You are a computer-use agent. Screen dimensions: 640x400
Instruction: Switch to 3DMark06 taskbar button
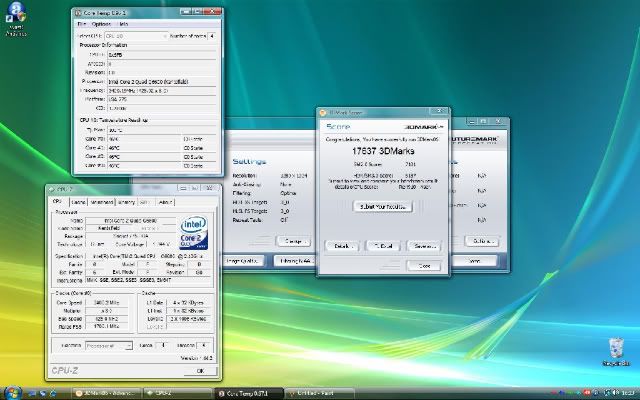tap(107, 393)
